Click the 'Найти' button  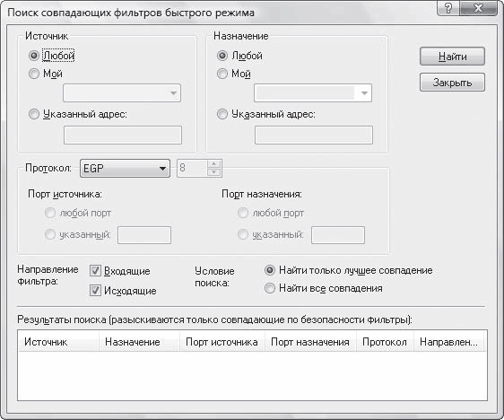pos(452,57)
